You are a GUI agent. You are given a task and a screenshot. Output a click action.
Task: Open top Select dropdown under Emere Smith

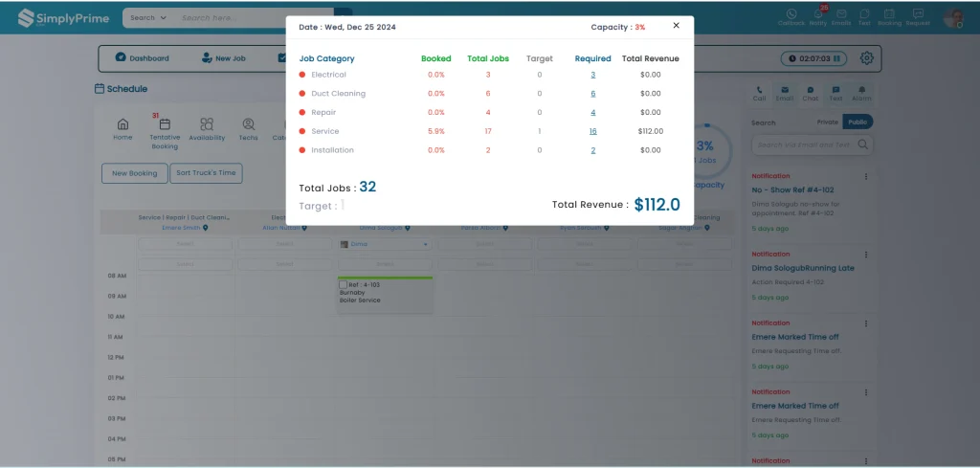(x=185, y=244)
